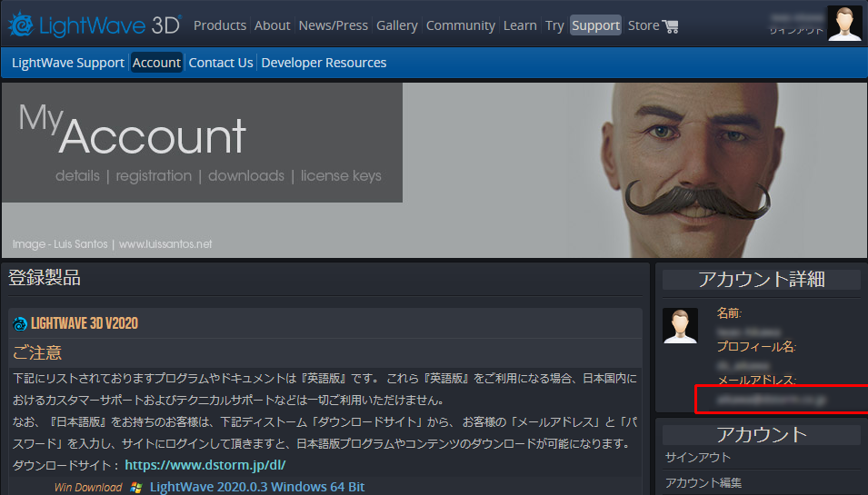
Task: Click the Win Download label
Action: 88,487
